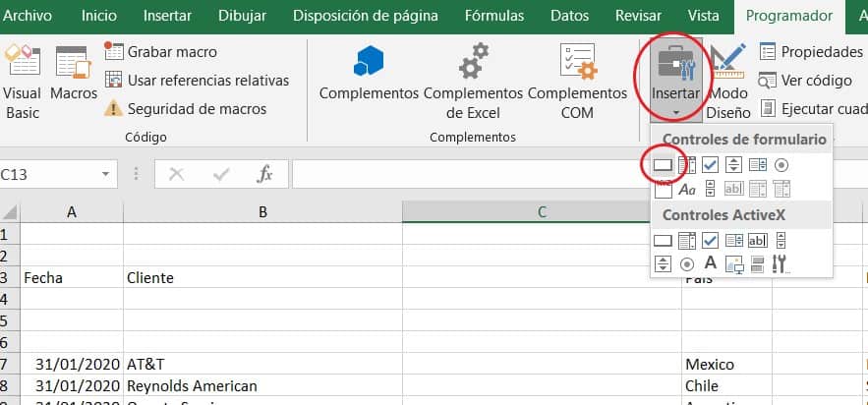This screenshot has height=405, width=868.
Task: Switch to the Inicio tab
Action: point(99,16)
